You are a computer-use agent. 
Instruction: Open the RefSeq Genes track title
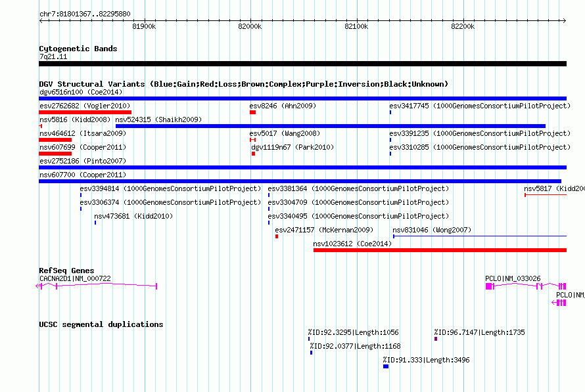click(66, 271)
